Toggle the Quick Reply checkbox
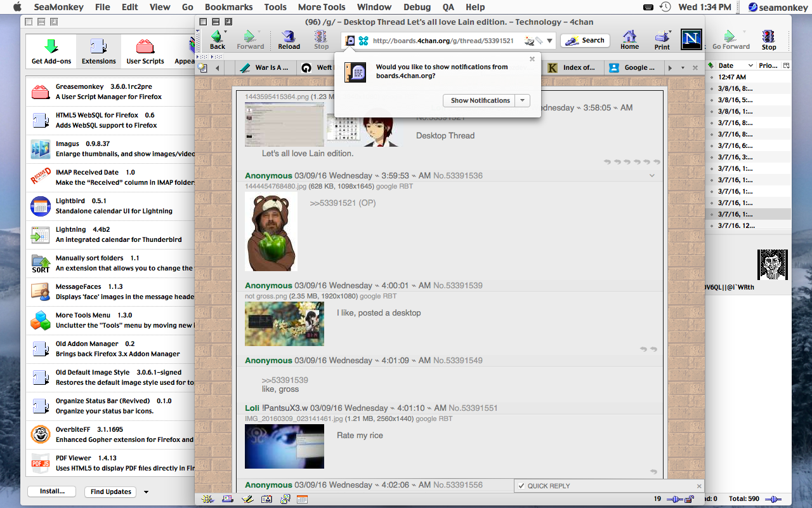The image size is (812, 508). (x=521, y=486)
